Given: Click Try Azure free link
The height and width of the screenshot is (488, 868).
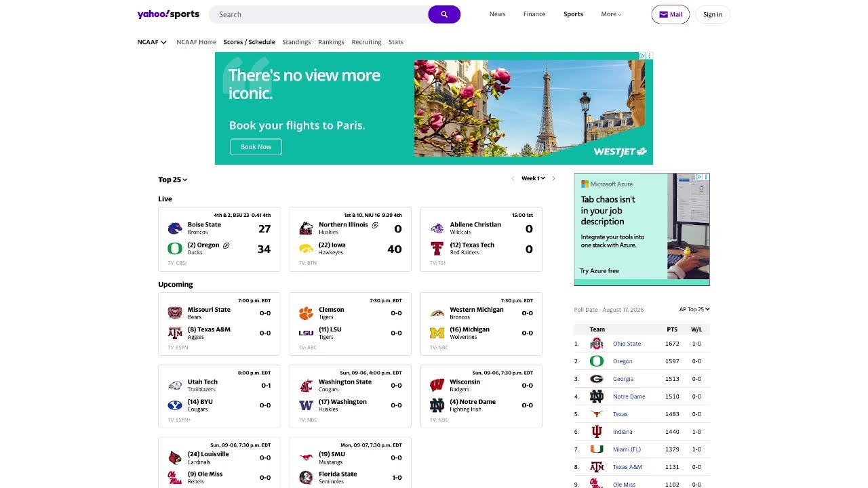Looking at the screenshot, I should [599, 271].
